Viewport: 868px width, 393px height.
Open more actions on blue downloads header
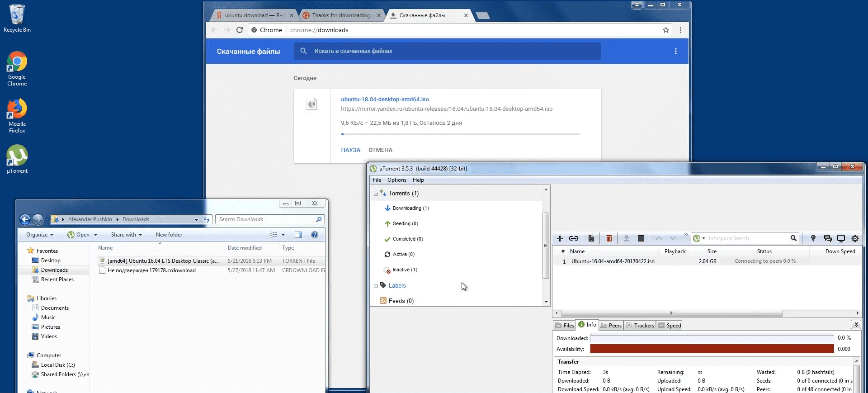(676, 51)
